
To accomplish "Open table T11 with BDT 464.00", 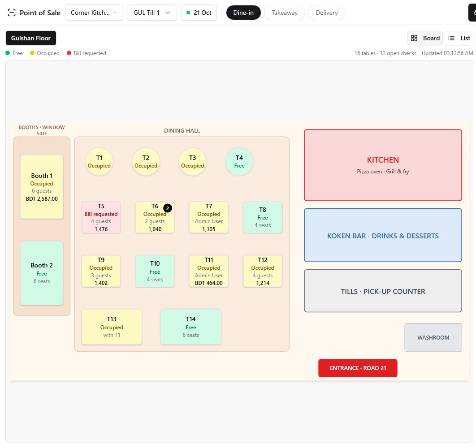I will pyautogui.click(x=209, y=271).
